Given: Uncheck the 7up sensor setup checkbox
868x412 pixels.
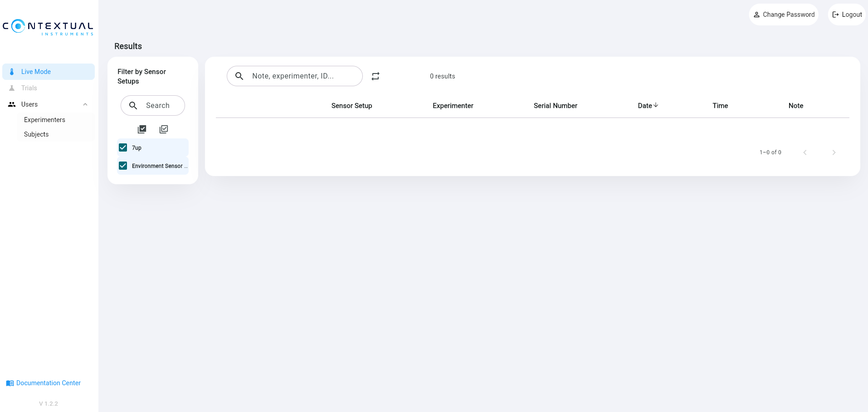Looking at the screenshot, I should 123,147.
